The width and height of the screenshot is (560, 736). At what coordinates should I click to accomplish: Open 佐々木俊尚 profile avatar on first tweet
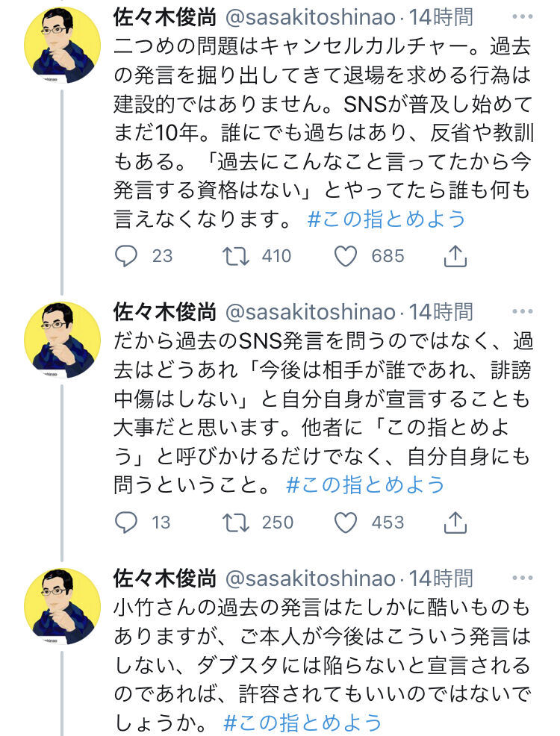pyautogui.click(x=63, y=46)
